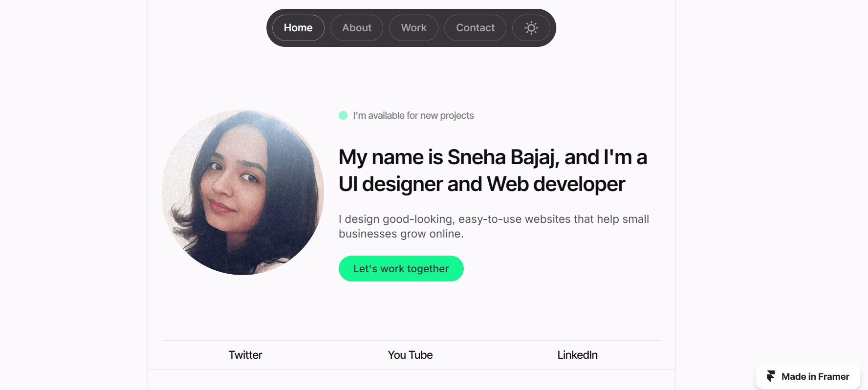Click the rounded navigation pill bar
The image size is (868, 390).
point(411,28)
